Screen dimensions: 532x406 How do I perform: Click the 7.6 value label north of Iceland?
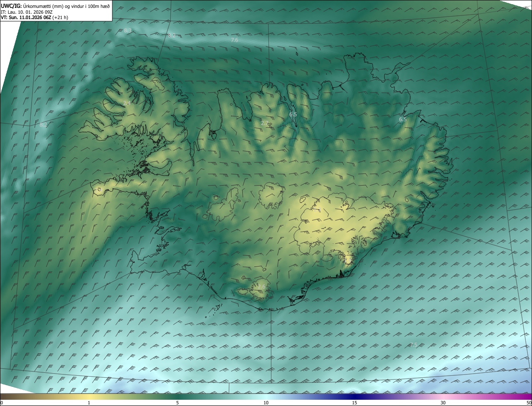click(x=234, y=40)
